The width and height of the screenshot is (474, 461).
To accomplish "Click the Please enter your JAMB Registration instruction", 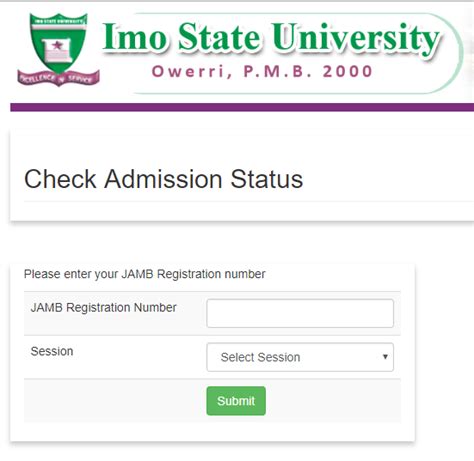I will point(145,274).
